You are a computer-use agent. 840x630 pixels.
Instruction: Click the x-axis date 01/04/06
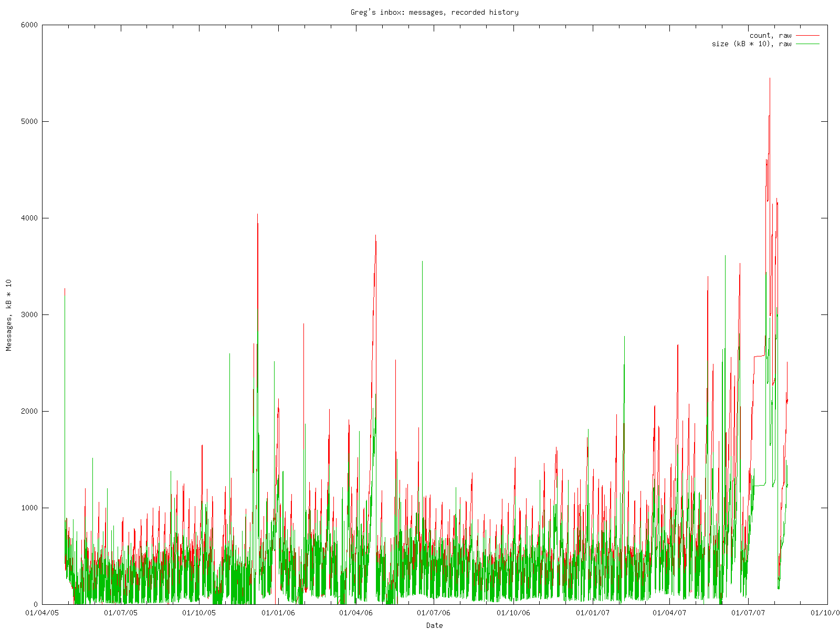[356, 613]
